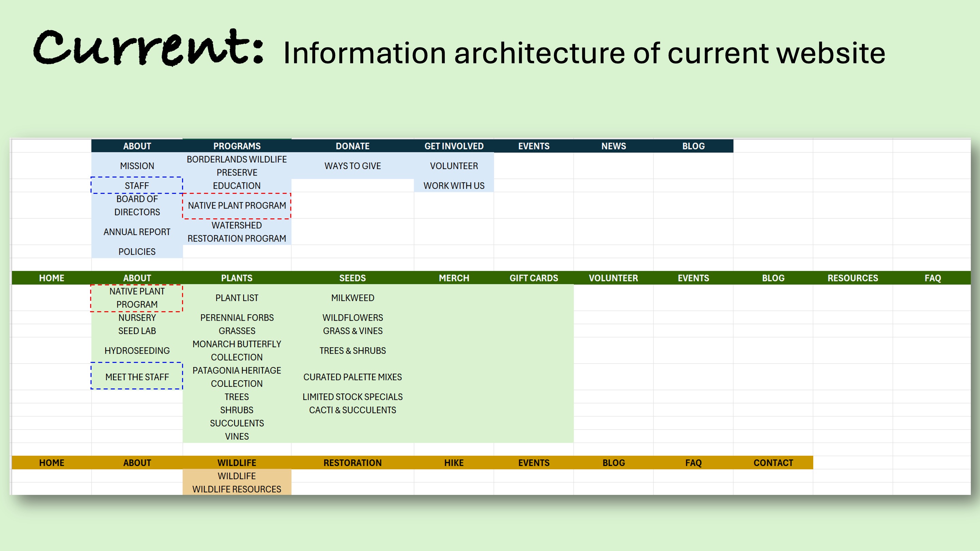Click the blue-dashed STAFF cell
980x551 pixels.
[137, 186]
